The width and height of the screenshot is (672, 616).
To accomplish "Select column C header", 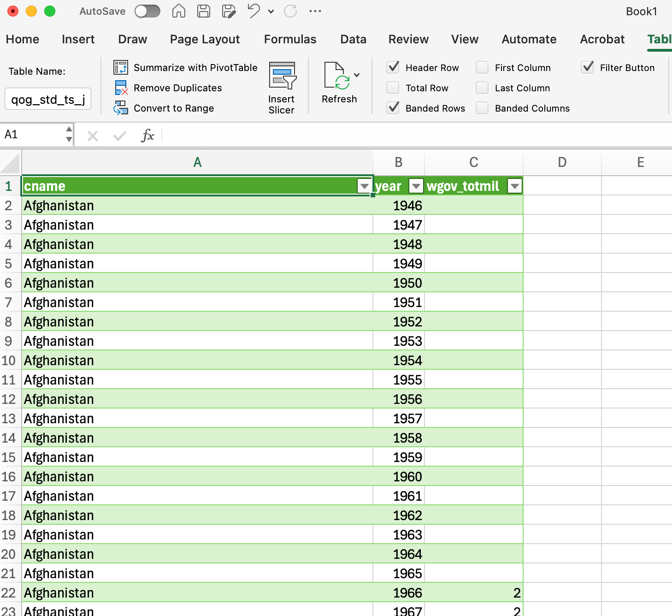I will click(474, 162).
